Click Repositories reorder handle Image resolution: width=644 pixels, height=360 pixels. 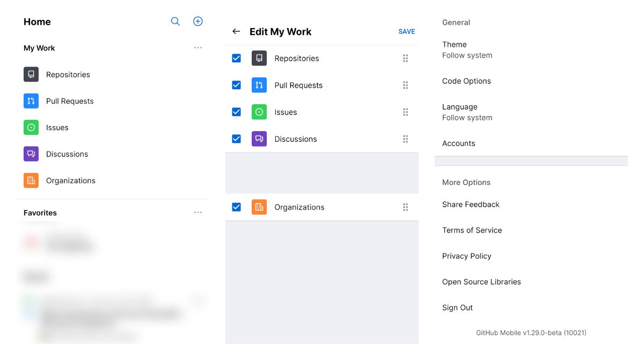[x=405, y=58]
